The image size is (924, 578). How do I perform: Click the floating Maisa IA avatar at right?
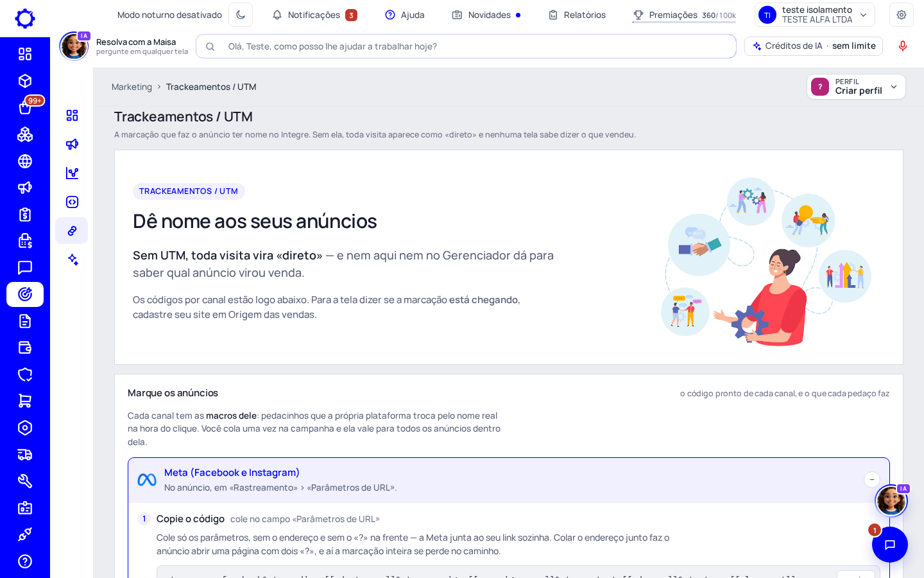[891, 500]
